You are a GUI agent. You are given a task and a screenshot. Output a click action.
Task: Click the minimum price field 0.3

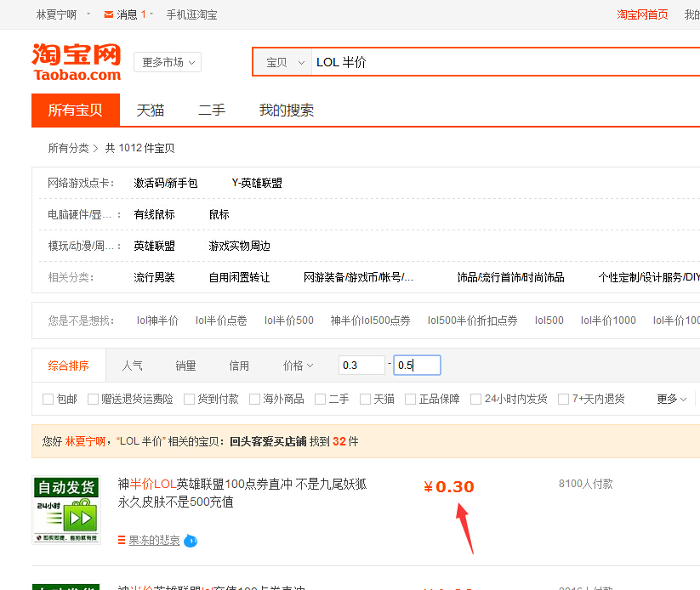click(361, 365)
